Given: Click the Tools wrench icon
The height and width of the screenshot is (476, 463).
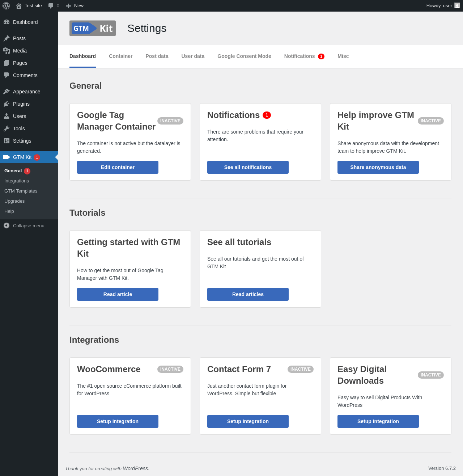Looking at the screenshot, I should (7, 129).
